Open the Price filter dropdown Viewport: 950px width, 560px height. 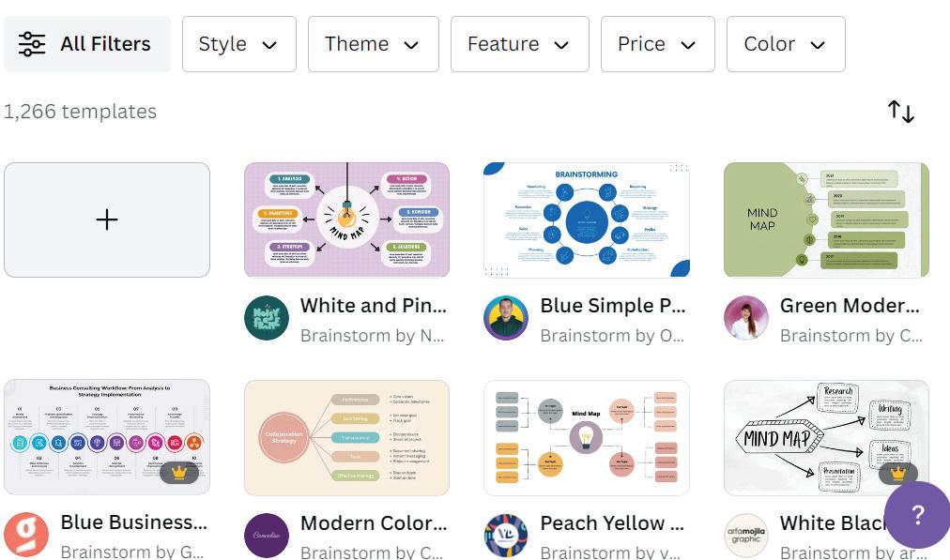click(657, 44)
